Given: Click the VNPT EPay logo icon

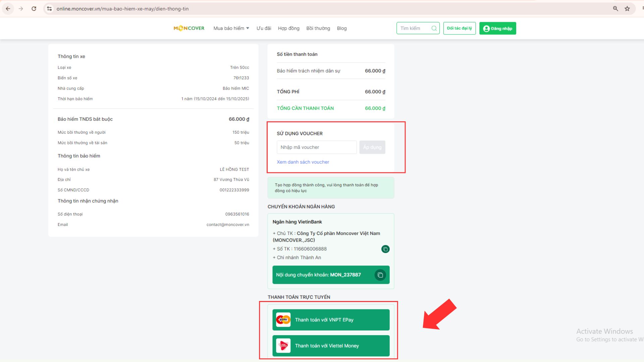Looking at the screenshot, I should 283,320.
